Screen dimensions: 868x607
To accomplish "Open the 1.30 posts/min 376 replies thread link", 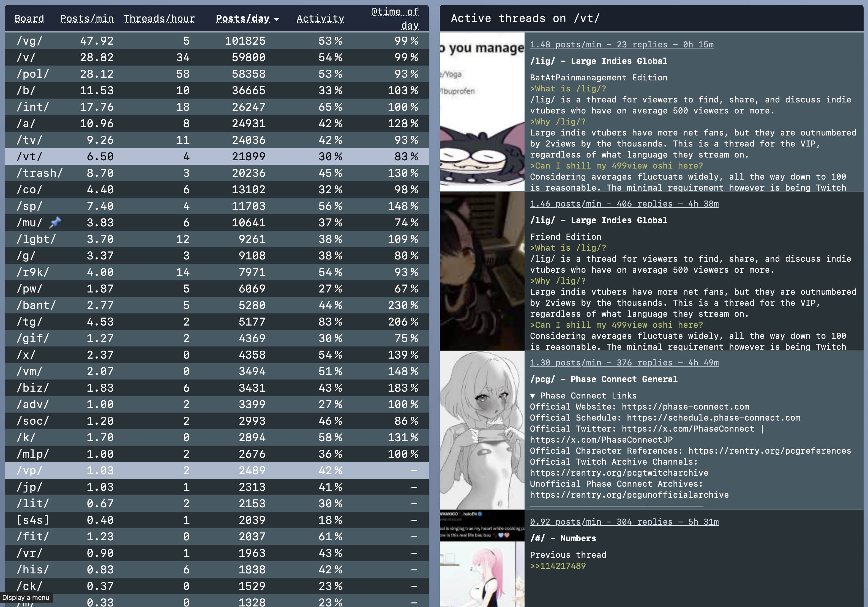I will (624, 362).
